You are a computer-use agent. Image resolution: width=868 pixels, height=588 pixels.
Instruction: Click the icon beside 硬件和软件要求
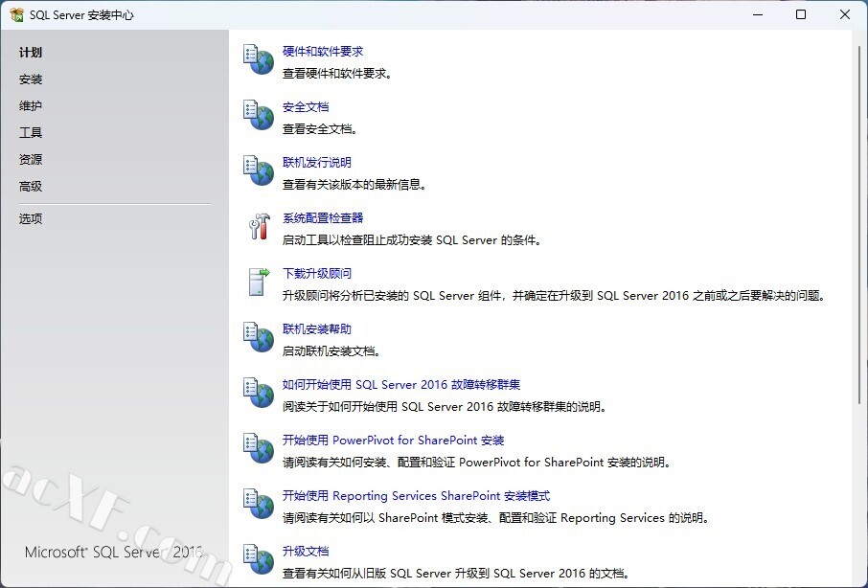click(259, 59)
